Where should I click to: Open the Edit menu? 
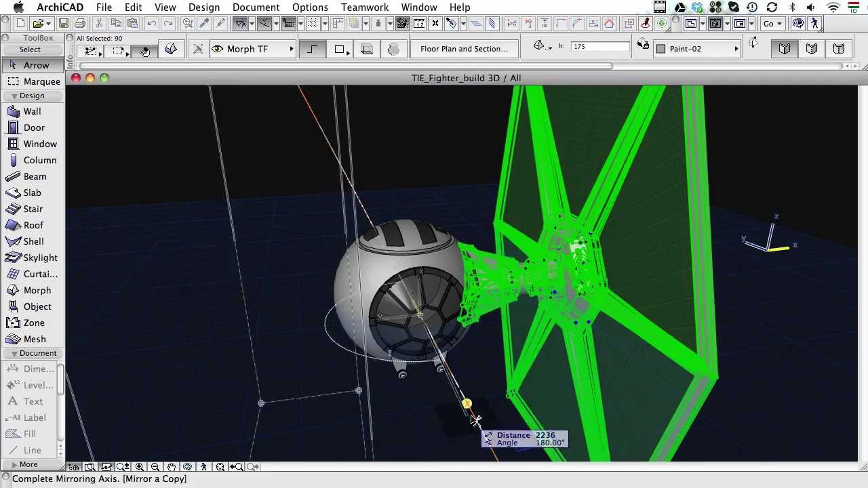[133, 7]
